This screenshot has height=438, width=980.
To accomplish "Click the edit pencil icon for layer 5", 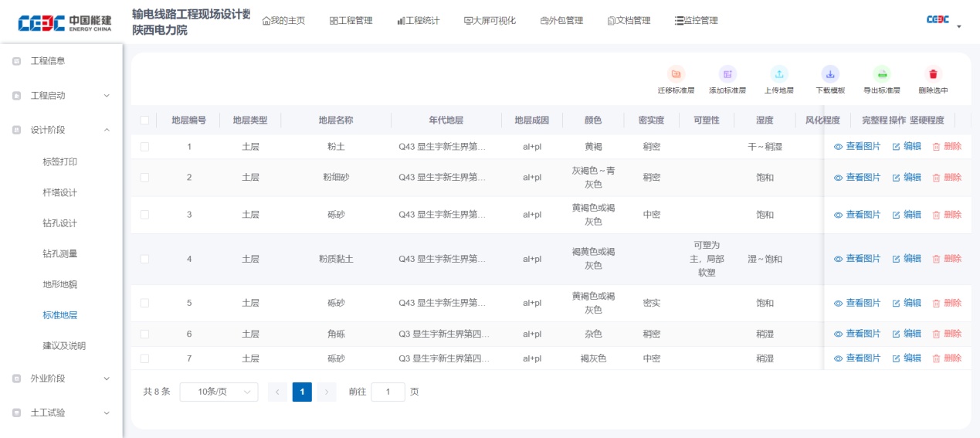I will (897, 303).
